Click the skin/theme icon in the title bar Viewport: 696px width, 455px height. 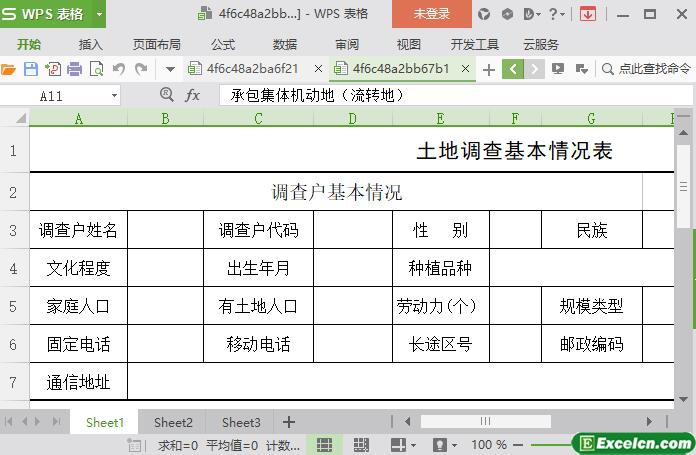[484, 15]
